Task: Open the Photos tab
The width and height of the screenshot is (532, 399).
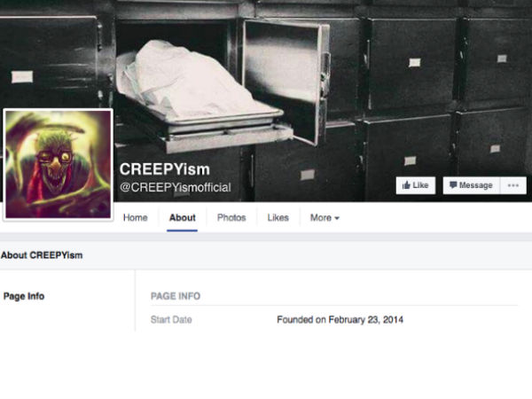Action: pos(231,217)
